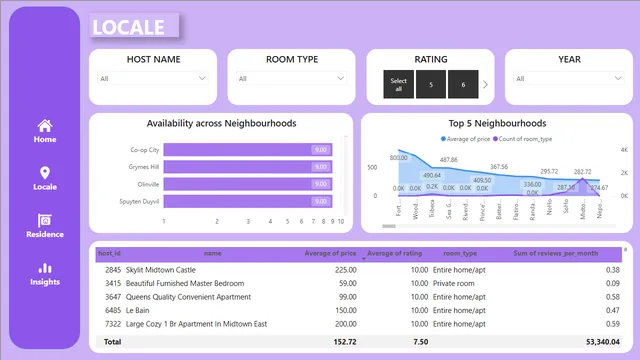Click the 487.86 data label
Viewport: 640px width, 360px height.
pyautogui.click(x=449, y=160)
